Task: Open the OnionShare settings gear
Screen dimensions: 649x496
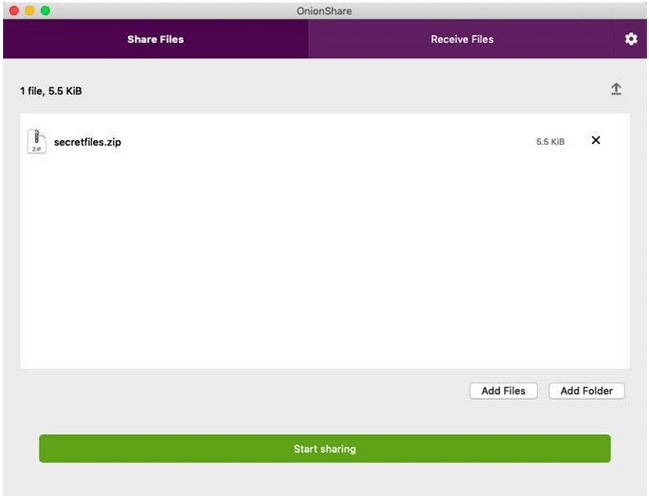Action: (x=630, y=39)
